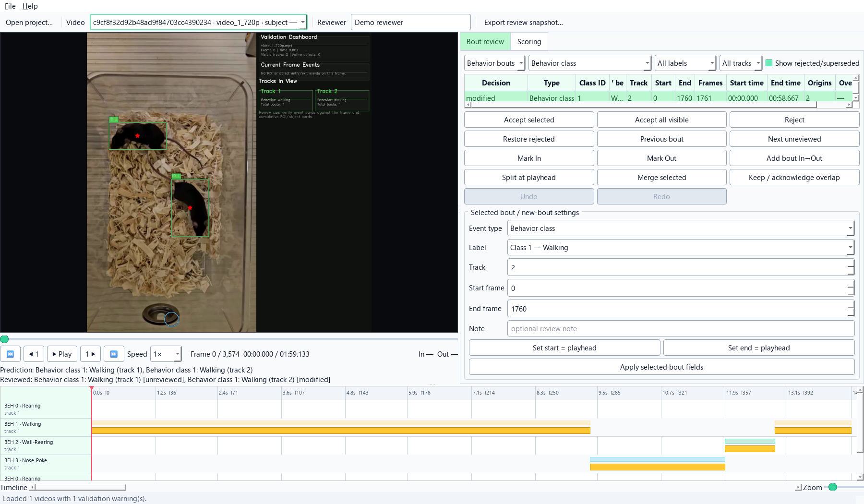Viewport: 864px width, 504px height.
Task: Select the modified Behavior class table row
Action: coord(658,98)
